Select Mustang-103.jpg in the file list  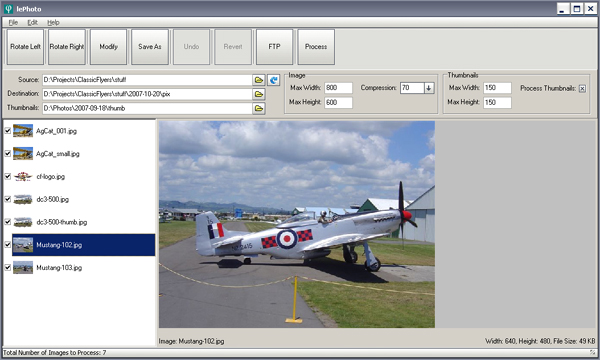tap(59, 268)
